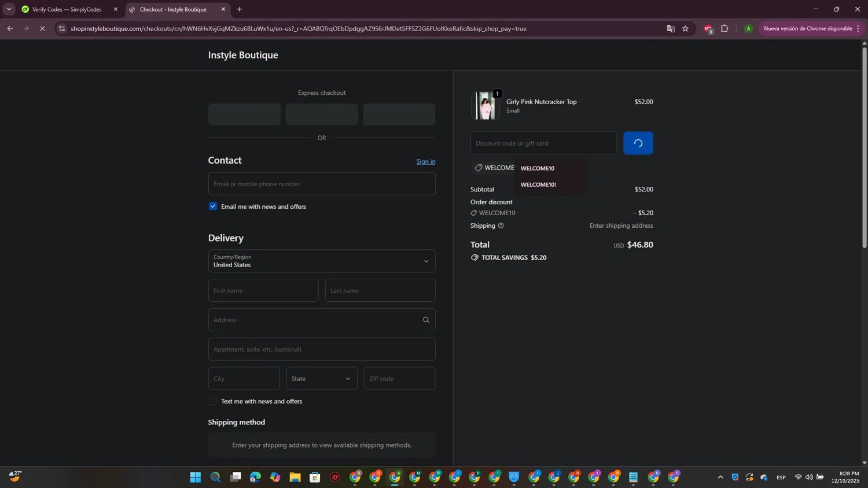Viewport: 868px width, 488px height.
Task: Open the browser extensions puzzle icon
Action: [x=724, y=28]
